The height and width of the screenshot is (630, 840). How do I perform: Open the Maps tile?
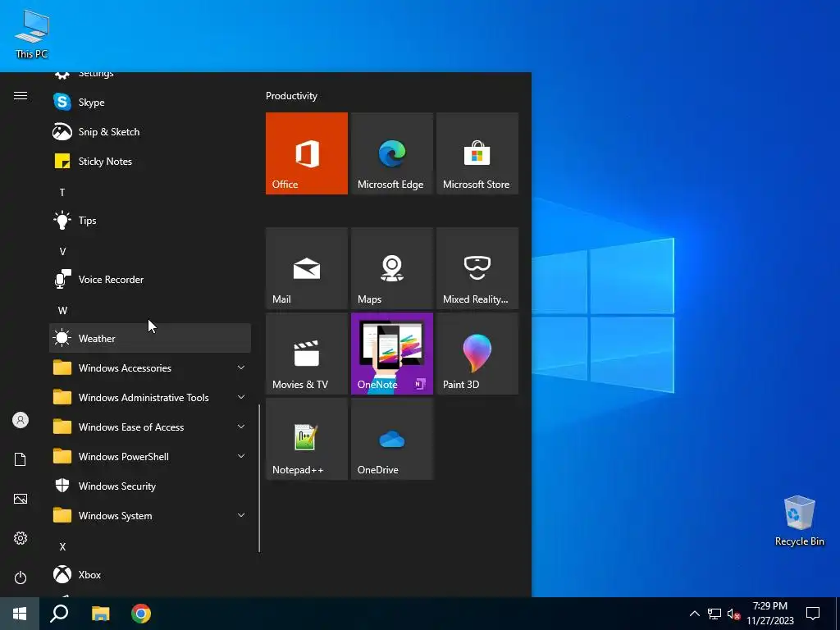tap(391, 268)
